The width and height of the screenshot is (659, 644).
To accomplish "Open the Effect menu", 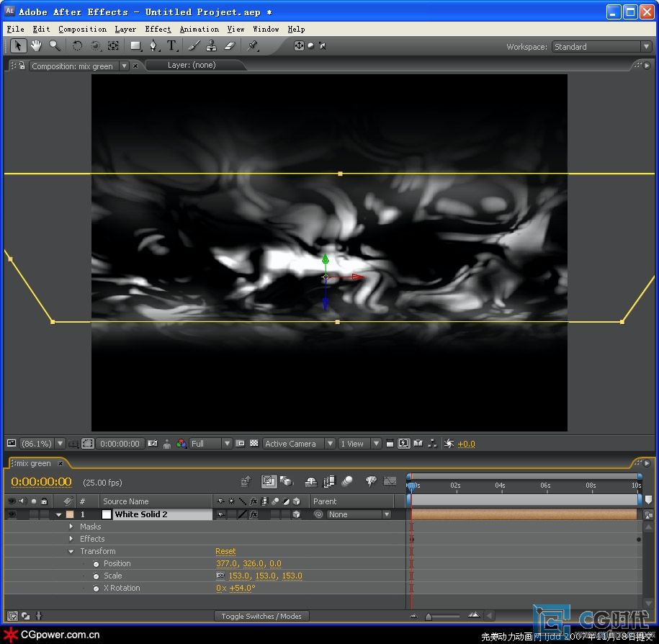I will [x=158, y=29].
